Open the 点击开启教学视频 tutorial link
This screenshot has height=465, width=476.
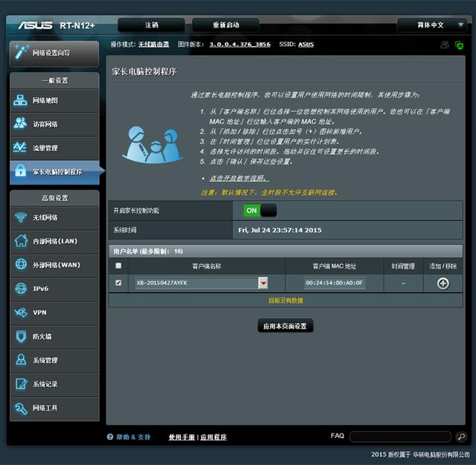pos(239,178)
